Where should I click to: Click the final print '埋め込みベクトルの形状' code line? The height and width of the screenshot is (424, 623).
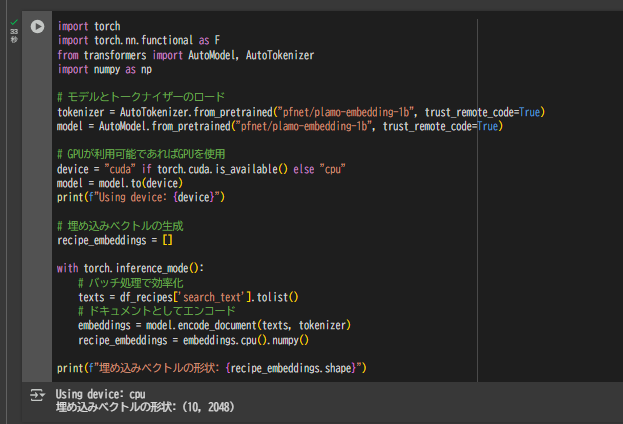pyautogui.click(x=212, y=368)
